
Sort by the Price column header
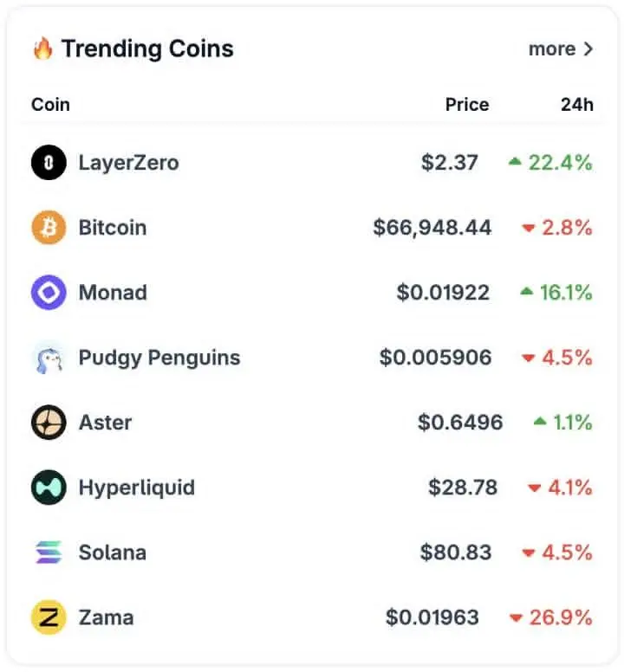pos(467,105)
